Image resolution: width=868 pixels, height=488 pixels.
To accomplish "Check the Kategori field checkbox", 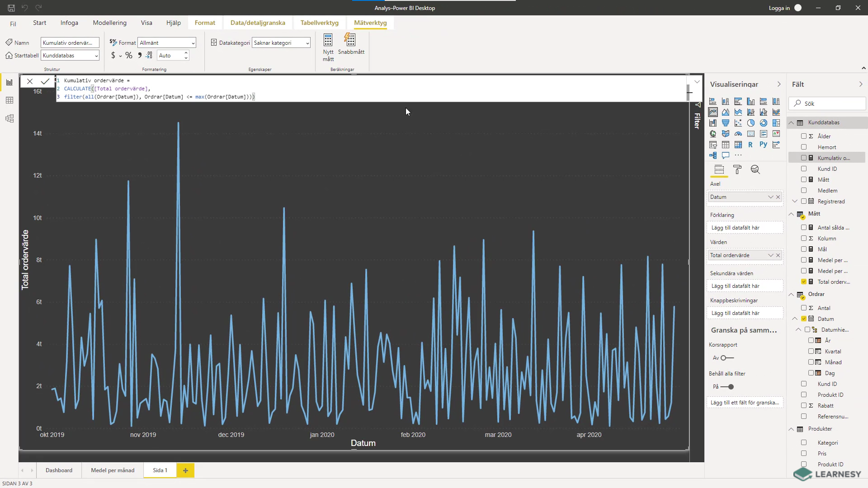I will (804, 442).
